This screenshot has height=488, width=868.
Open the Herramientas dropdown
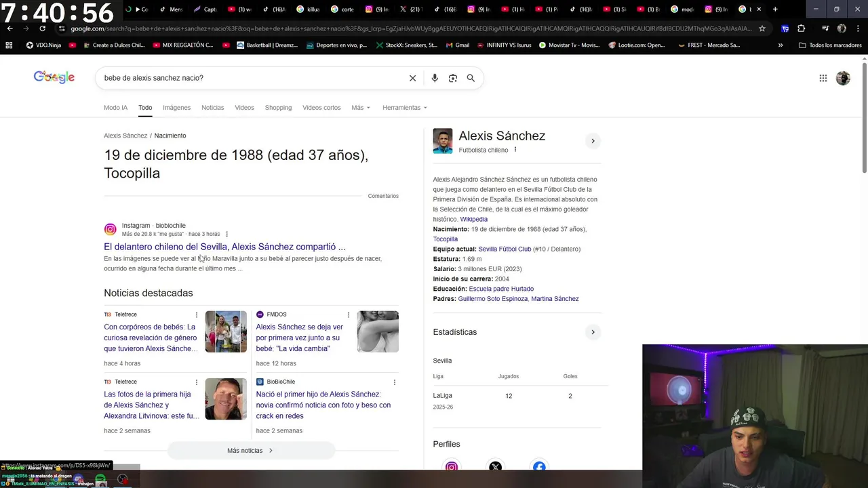click(x=405, y=108)
